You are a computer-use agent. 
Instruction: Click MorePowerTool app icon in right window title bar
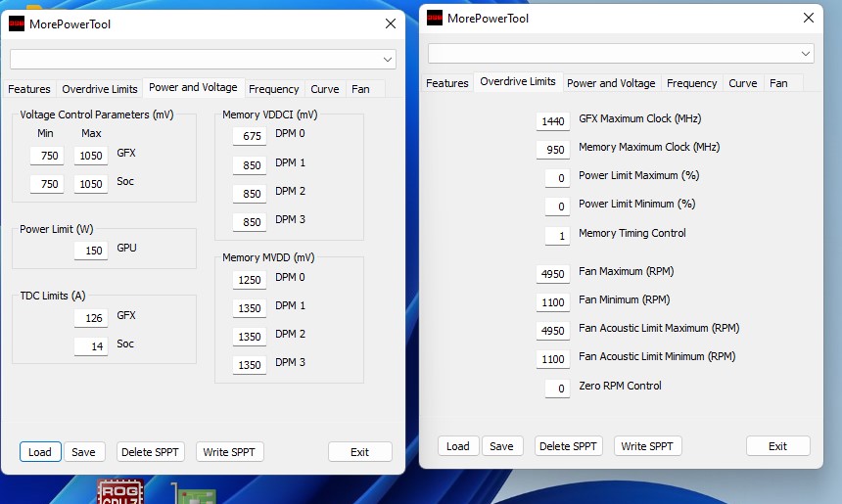point(435,18)
